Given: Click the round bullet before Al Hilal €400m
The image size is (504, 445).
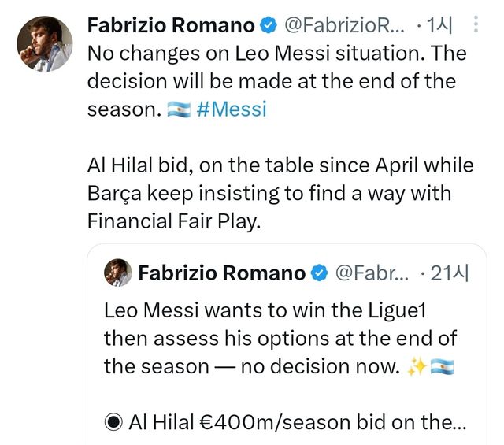Looking at the screenshot, I should coord(114,423).
